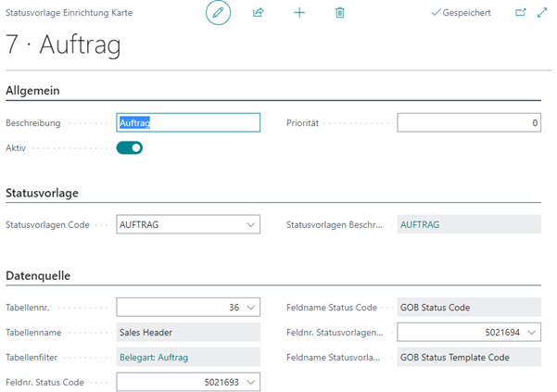Click the plus icon to create new
The image size is (557, 392).
point(299,13)
